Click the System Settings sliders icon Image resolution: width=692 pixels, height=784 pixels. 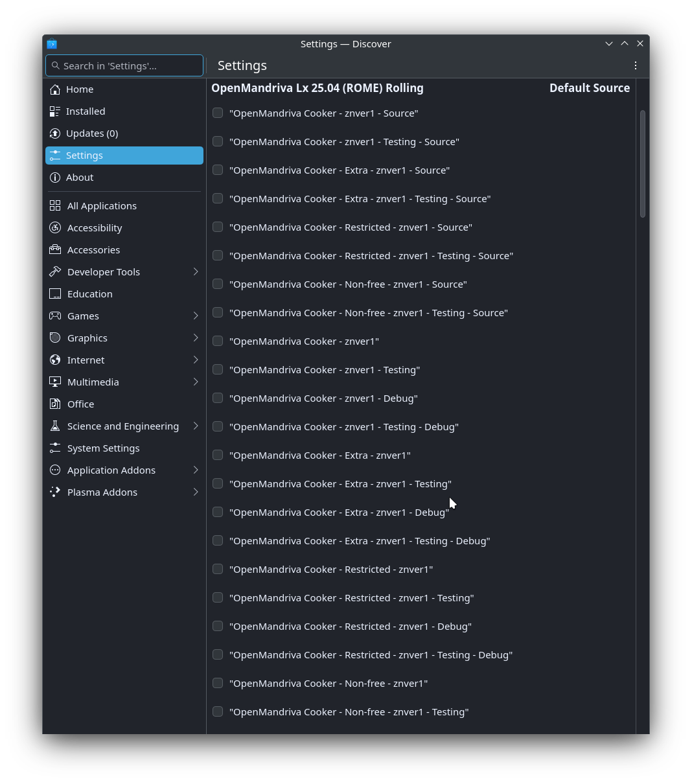[x=55, y=448]
